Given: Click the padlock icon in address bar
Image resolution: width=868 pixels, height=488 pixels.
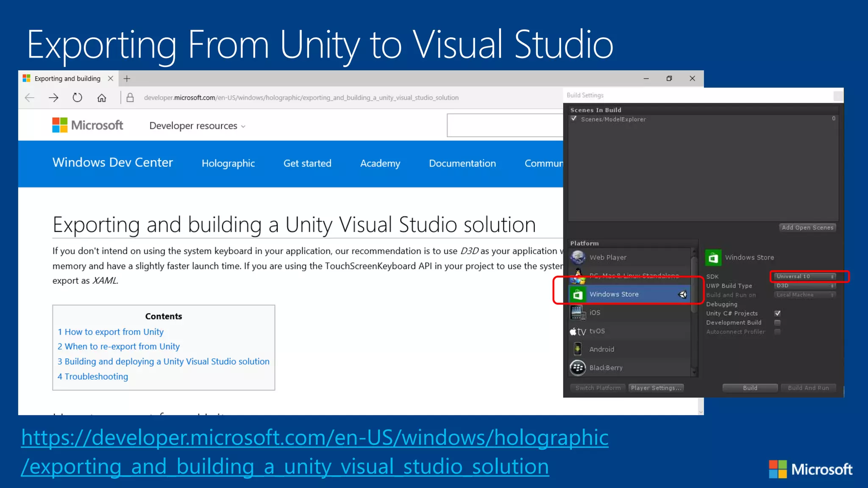Looking at the screenshot, I should (130, 98).
